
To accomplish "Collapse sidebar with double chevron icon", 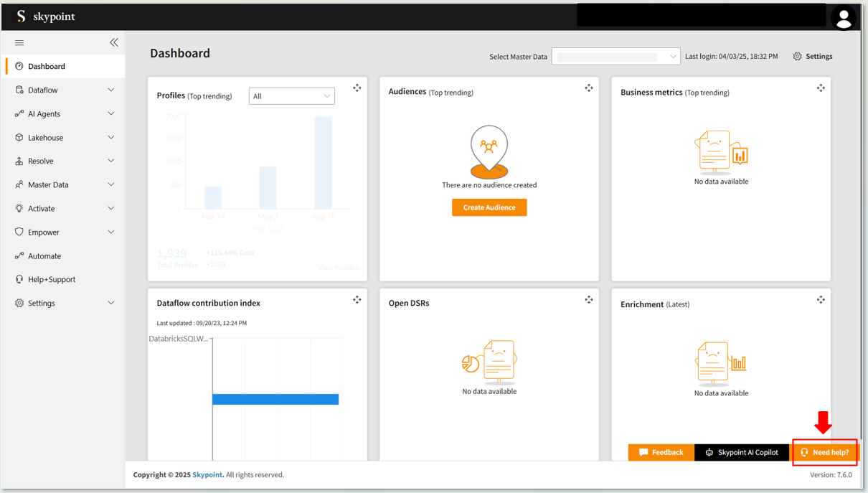I will (x=113, y=43).
